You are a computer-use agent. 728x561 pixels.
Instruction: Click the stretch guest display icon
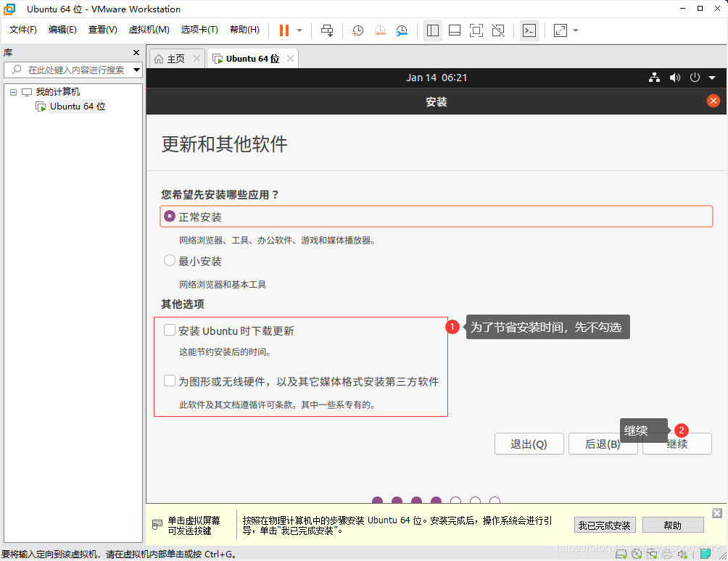click(561, 30)
